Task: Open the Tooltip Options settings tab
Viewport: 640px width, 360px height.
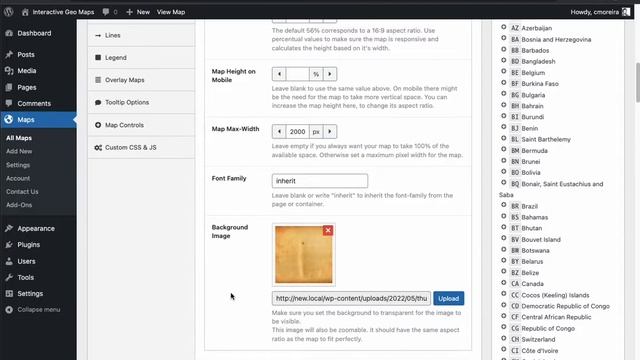Action: click(141, 102)
